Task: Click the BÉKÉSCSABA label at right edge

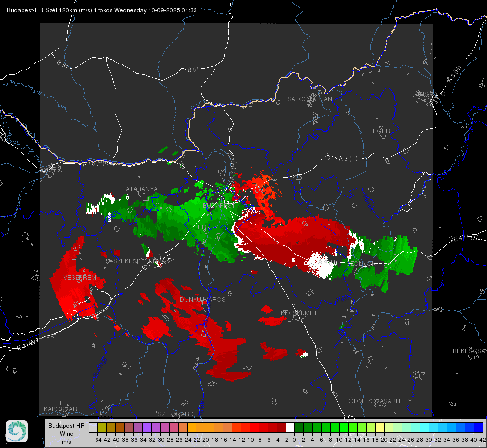Action: (x=470, y=351)
